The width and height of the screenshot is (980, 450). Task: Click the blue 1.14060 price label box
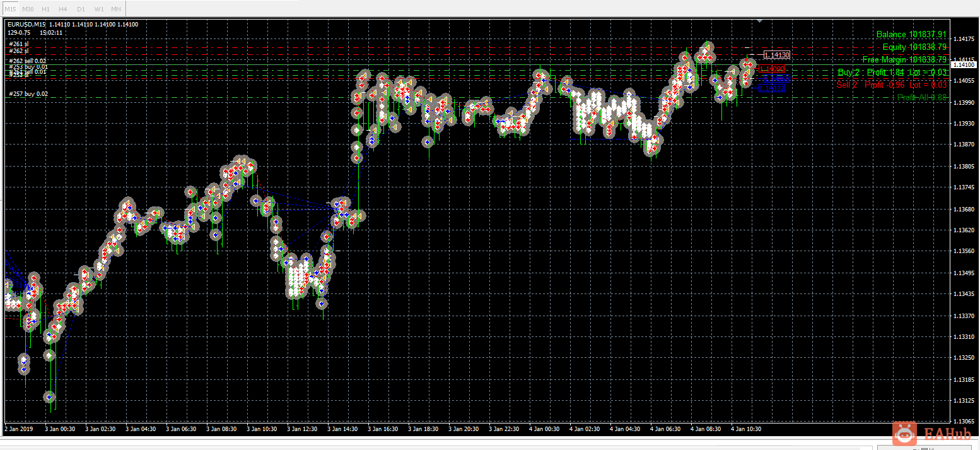click(776, 79)
